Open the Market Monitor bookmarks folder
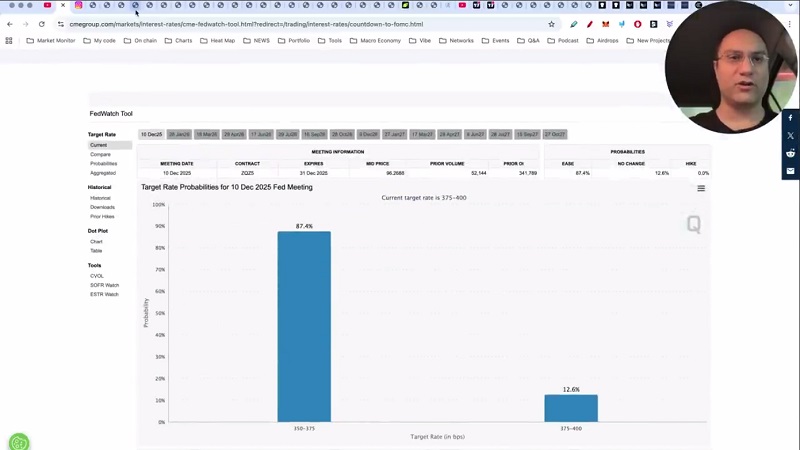800x450 pixels. point(50,41)
